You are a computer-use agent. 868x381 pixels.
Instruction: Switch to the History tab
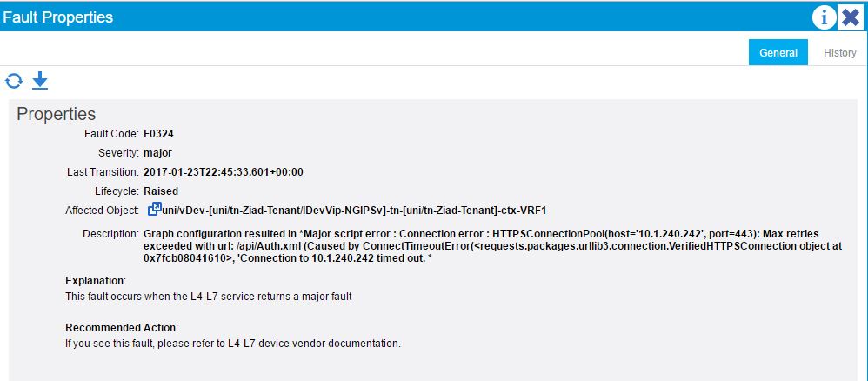(839, 52)
